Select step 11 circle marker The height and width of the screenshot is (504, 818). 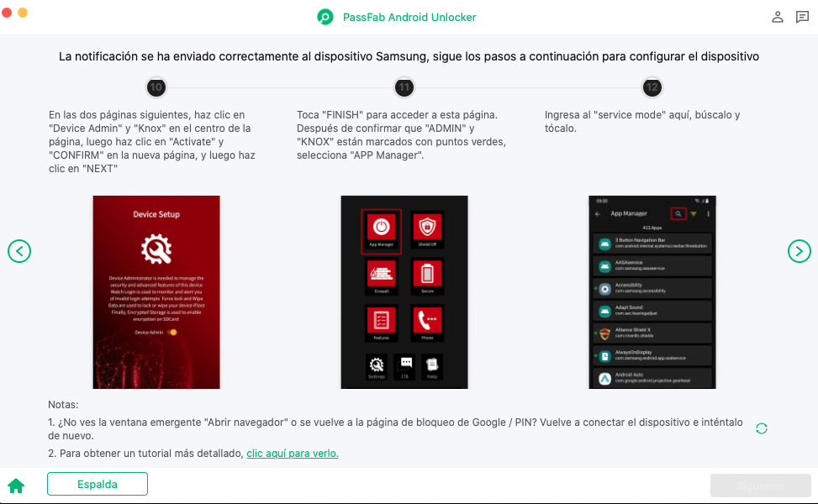[404, 87]
